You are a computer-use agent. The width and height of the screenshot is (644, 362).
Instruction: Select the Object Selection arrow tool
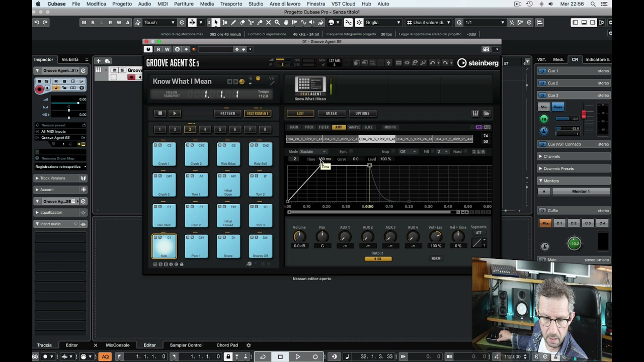coord(215,22)
